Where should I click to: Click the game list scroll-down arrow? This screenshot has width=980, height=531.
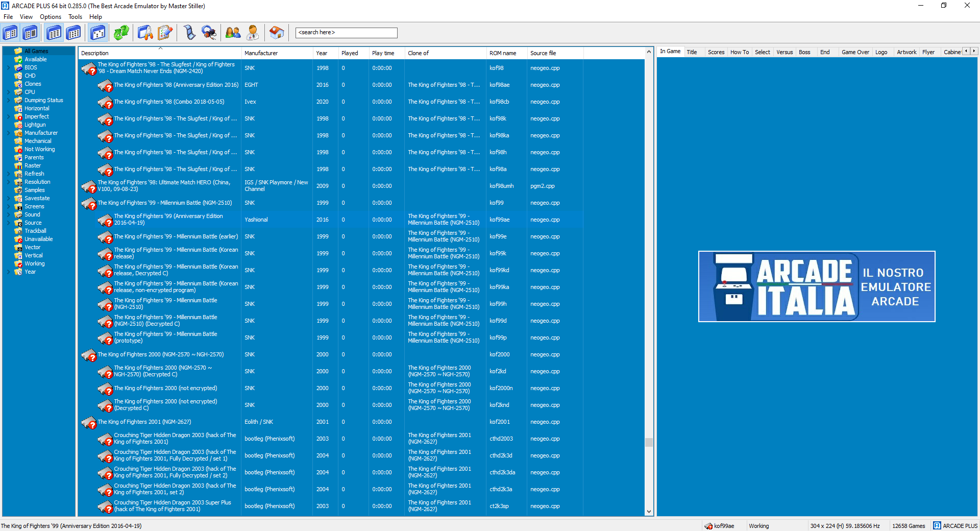(x=649, y=512)
